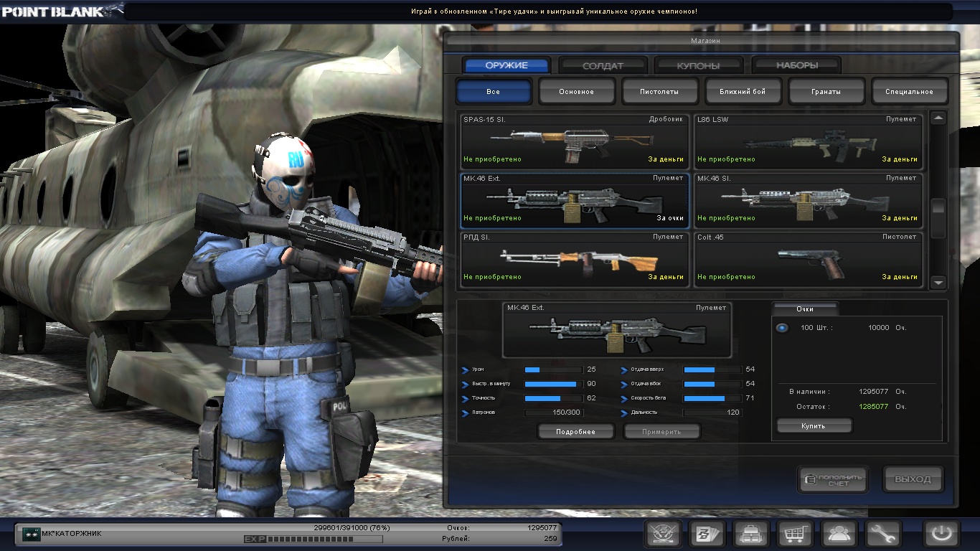Open the Очки price tab
This screenshot has width=980, height=551.
pos(804,309)
